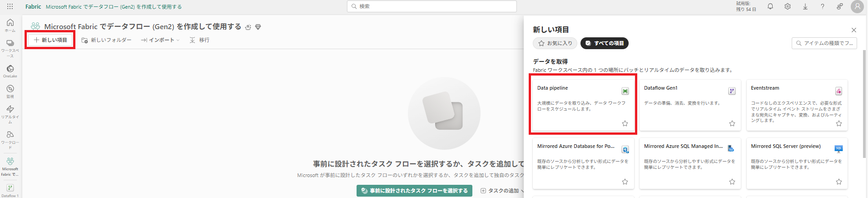Click workspace breadcrumb in top bar
The width and height of the screenshot is (868, 198).
[x=114, y=7]
